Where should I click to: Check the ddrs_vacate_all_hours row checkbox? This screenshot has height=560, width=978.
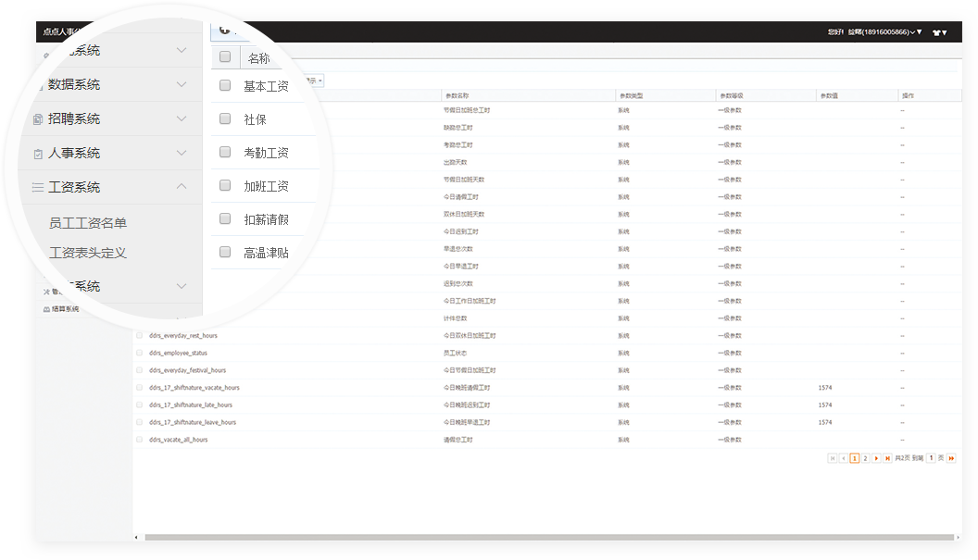(x=140, y=440)
